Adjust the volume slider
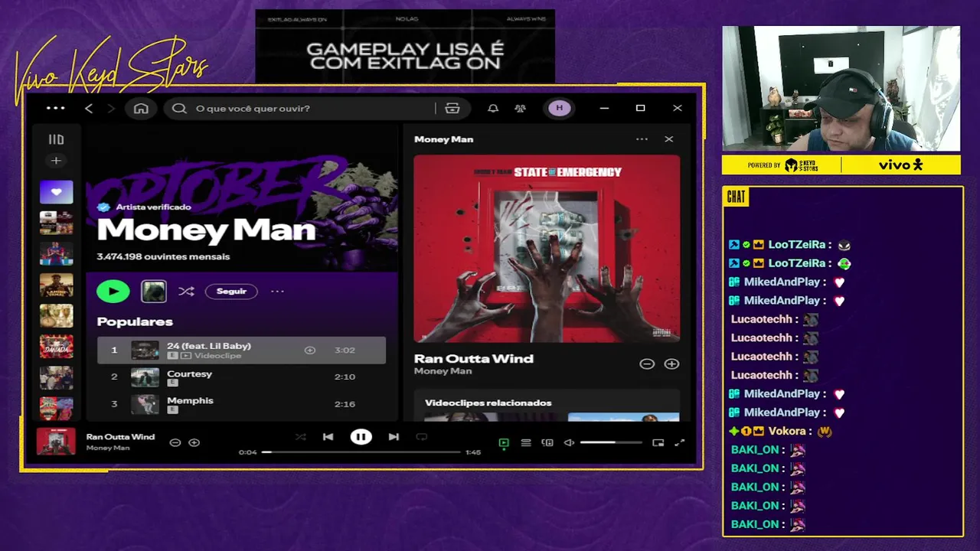The height and width of the screenshot is (551, 980). coord(611,442)
